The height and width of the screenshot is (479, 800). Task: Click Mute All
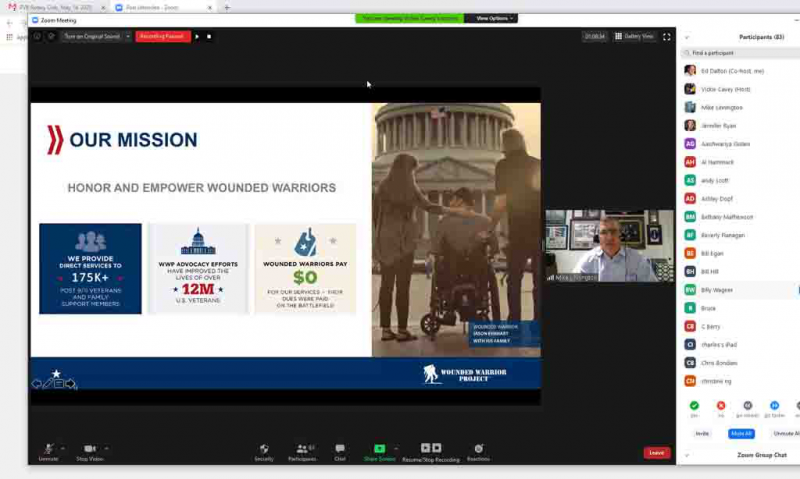coord(741,434)
